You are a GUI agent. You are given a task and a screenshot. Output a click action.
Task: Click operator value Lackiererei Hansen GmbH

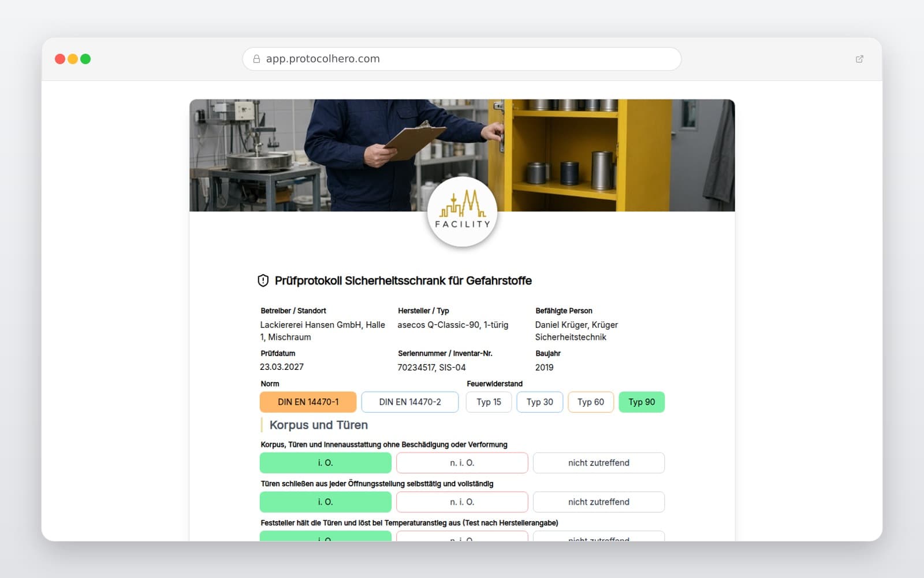[323, 331]
